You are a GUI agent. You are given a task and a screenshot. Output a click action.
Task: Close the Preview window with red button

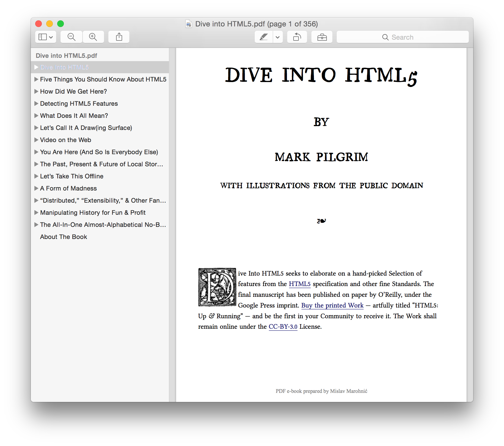(39, 24)
